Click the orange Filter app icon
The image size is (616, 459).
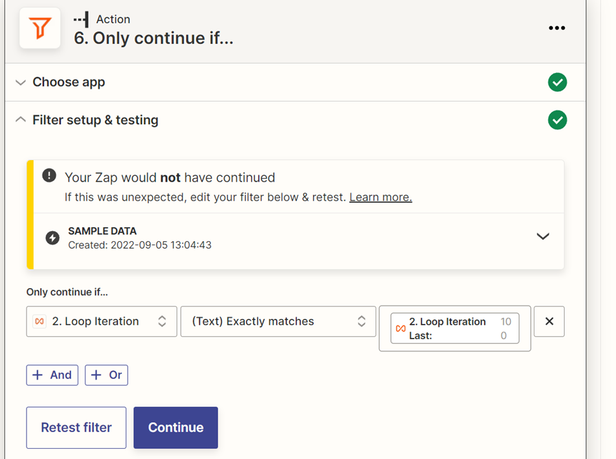[39, 30]
